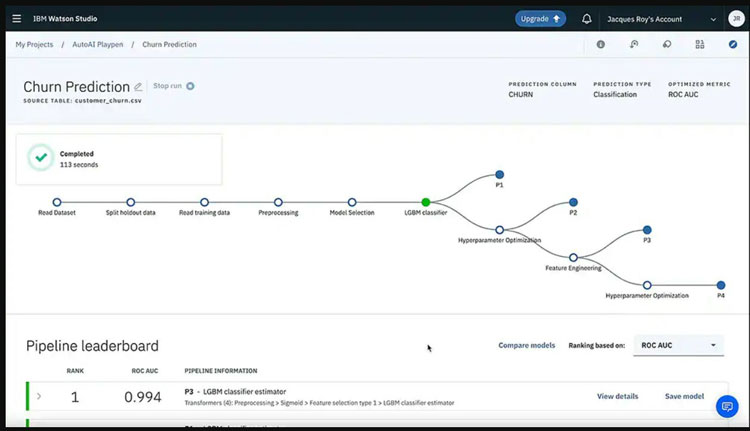Click the Classification prediction type value

(x=615, y=95)
